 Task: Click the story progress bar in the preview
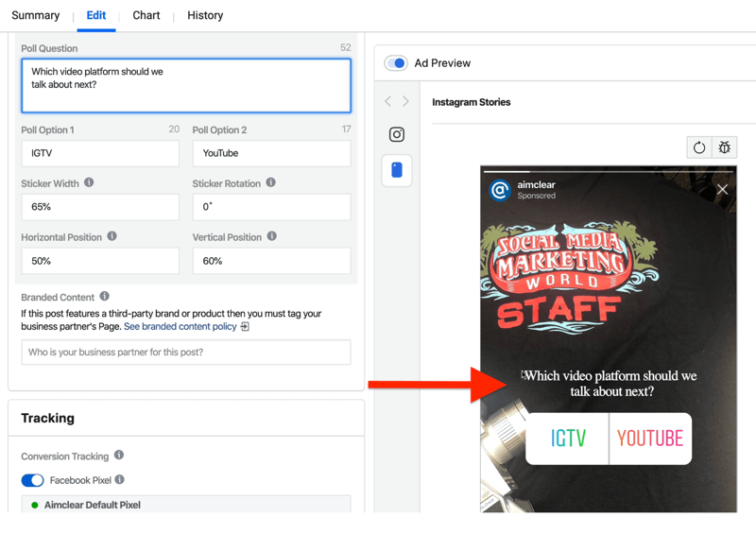point(609,171)
